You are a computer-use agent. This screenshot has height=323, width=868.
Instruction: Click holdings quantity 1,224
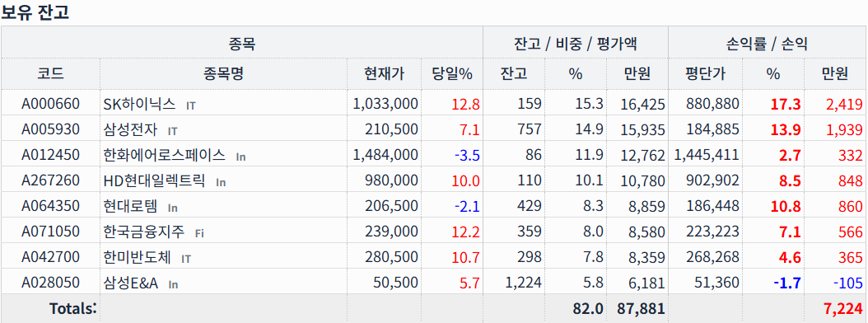[x=524, y=283]
